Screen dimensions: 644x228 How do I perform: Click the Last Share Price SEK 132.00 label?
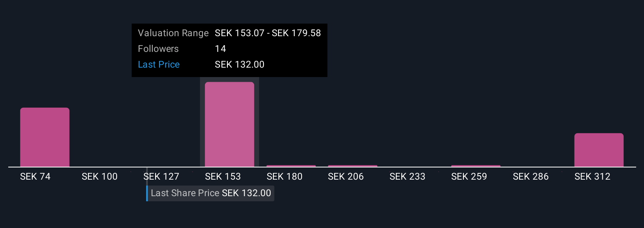[210, 193]
